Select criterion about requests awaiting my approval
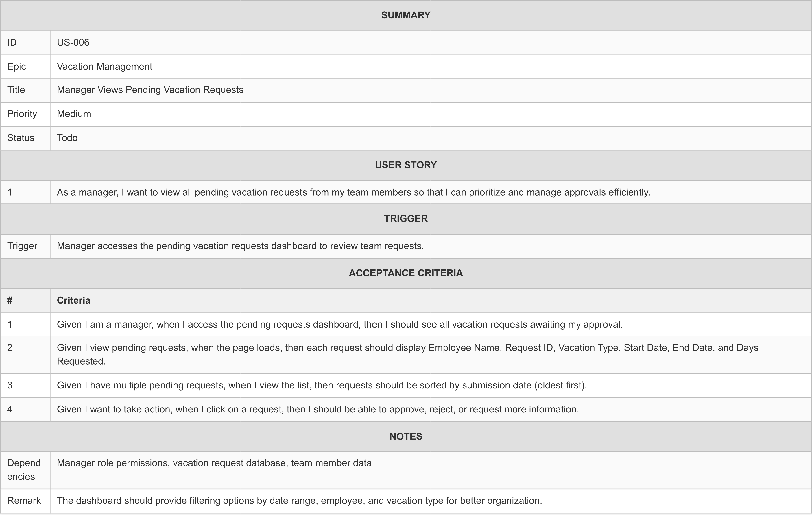 click(339, 324)
